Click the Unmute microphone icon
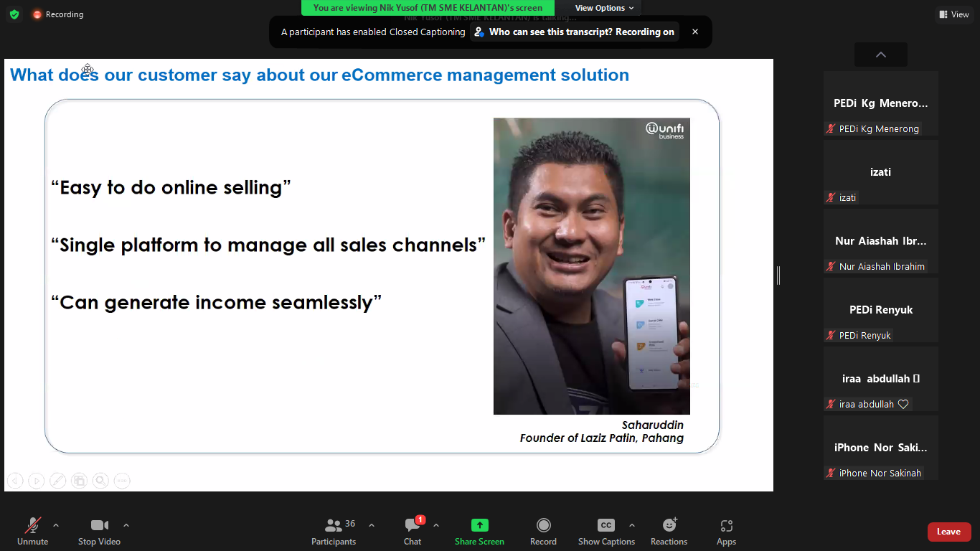 (32, 526)
